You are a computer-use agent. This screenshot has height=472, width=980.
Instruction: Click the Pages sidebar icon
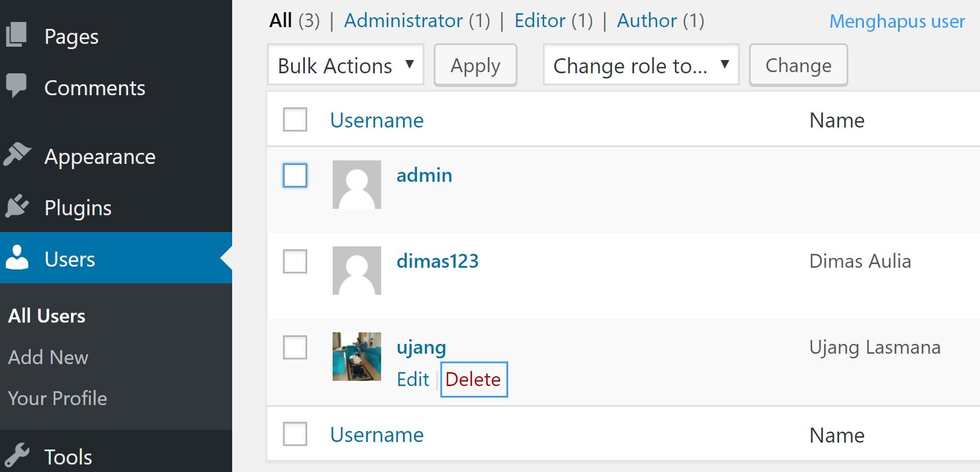point(17,35)
